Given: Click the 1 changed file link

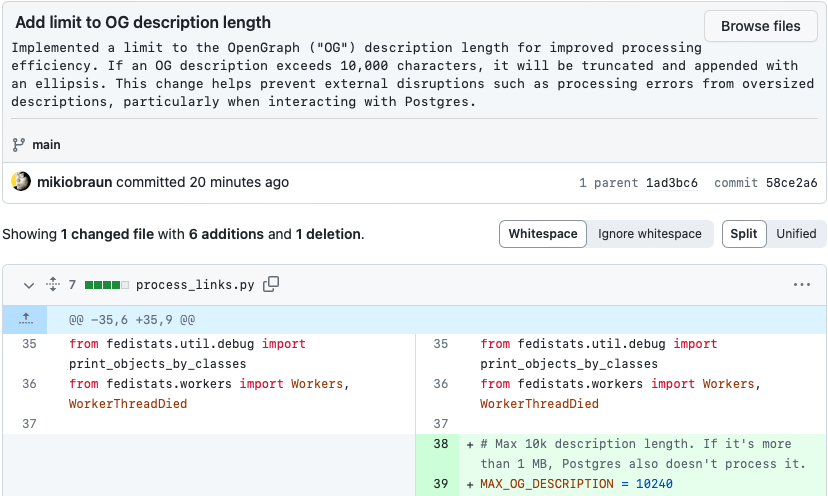Looking at the screenshot, I should tap(107, 234).
